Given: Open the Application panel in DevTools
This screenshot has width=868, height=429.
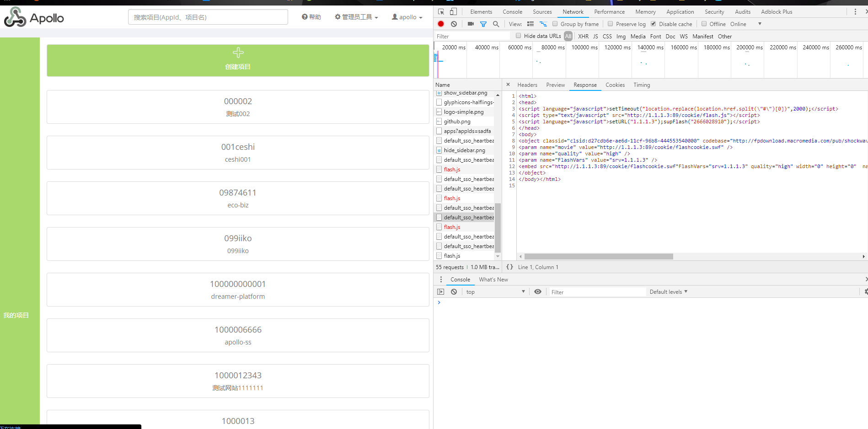Looking at the screenshot, I should (680, 11).
